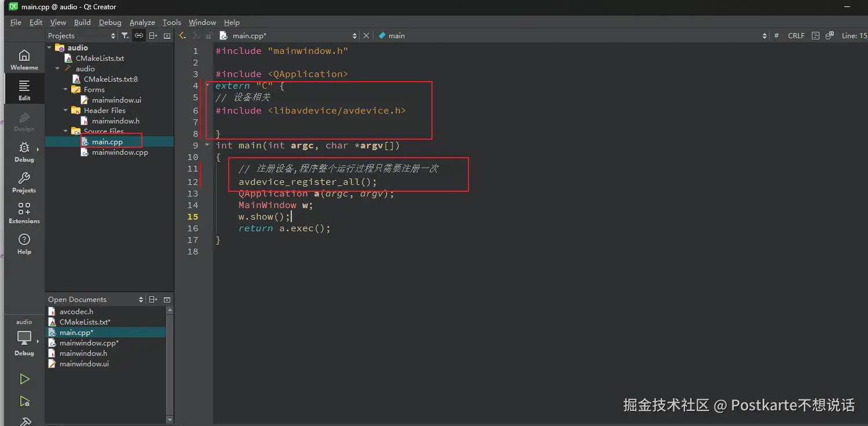Click the Open Documents vertical scrollbar
Image resolution: width=868 pixels, height=426 pixels.
coord(170,365)
